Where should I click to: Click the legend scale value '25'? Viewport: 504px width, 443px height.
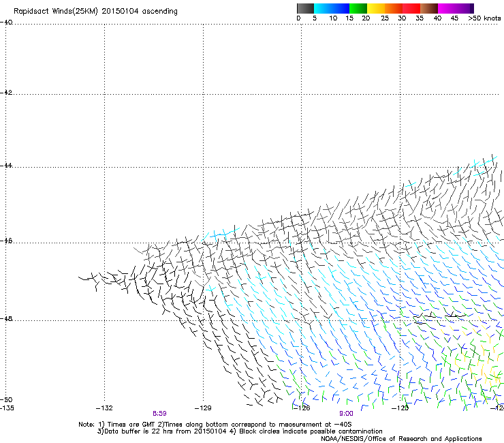coord(385,18)
